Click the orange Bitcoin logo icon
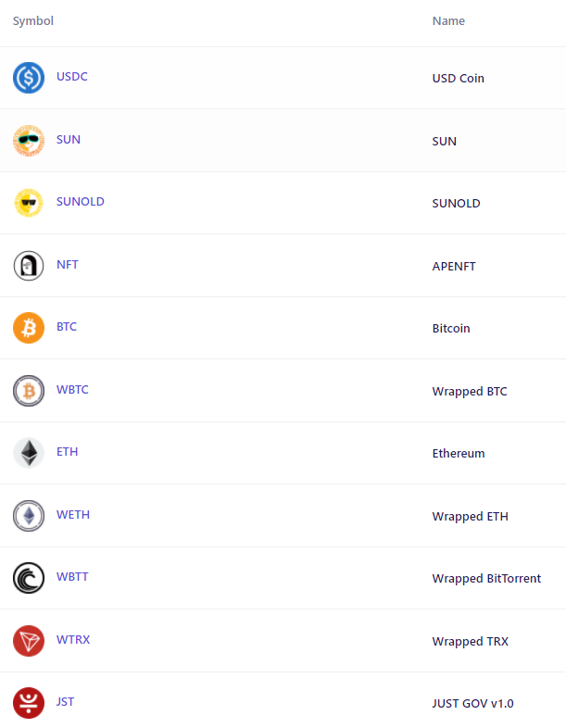The width and height of the screenshot is (566, 728). [29, 328]
